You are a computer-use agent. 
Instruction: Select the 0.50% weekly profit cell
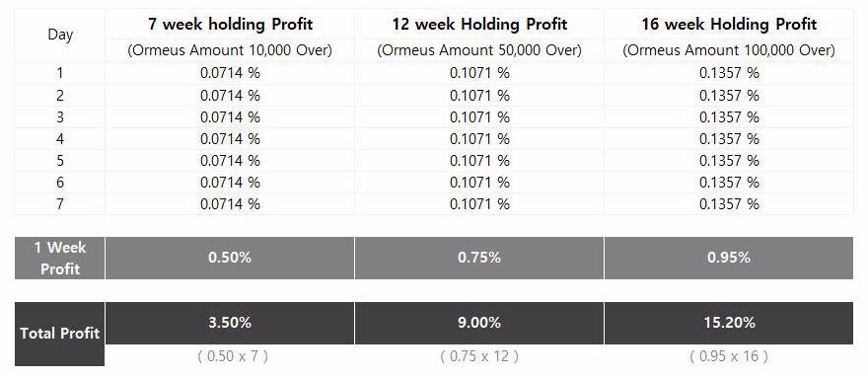point(230,259)
